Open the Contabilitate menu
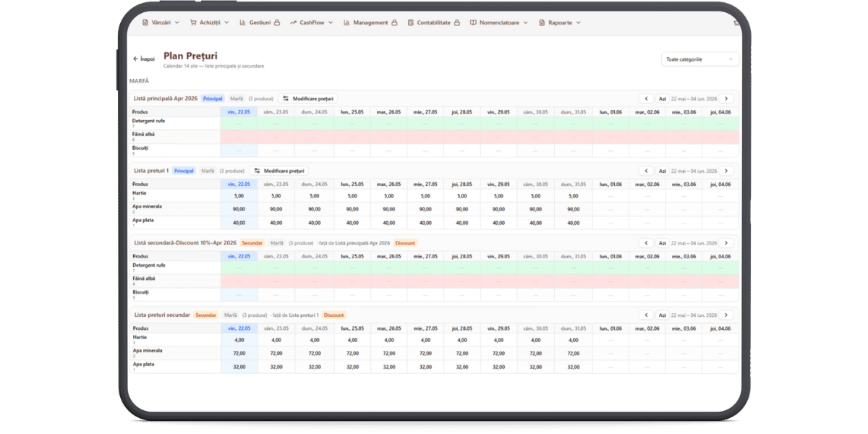The height and width of the screenshot is (434, 868). 433,22
